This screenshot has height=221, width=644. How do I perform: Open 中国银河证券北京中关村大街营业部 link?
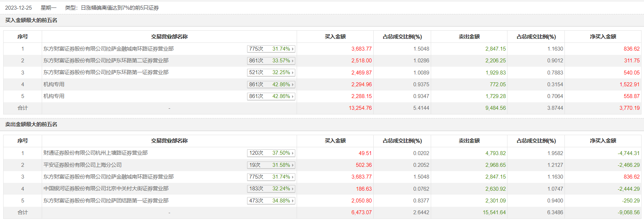click(x=106, y=189)
